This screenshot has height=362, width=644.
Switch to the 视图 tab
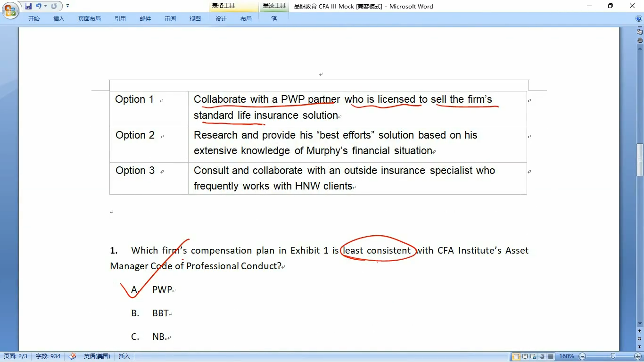pos(195,19)
